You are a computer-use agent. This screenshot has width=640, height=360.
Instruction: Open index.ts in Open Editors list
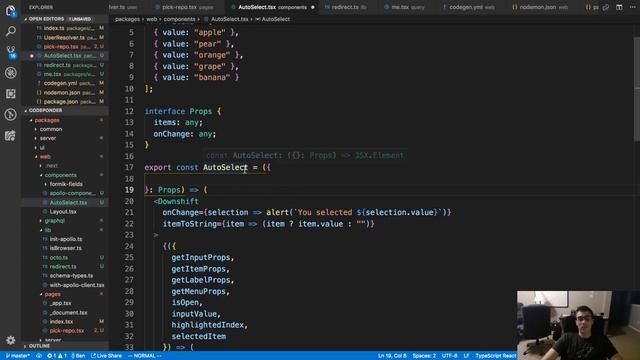pyautogui.click(x=65, y=28)
